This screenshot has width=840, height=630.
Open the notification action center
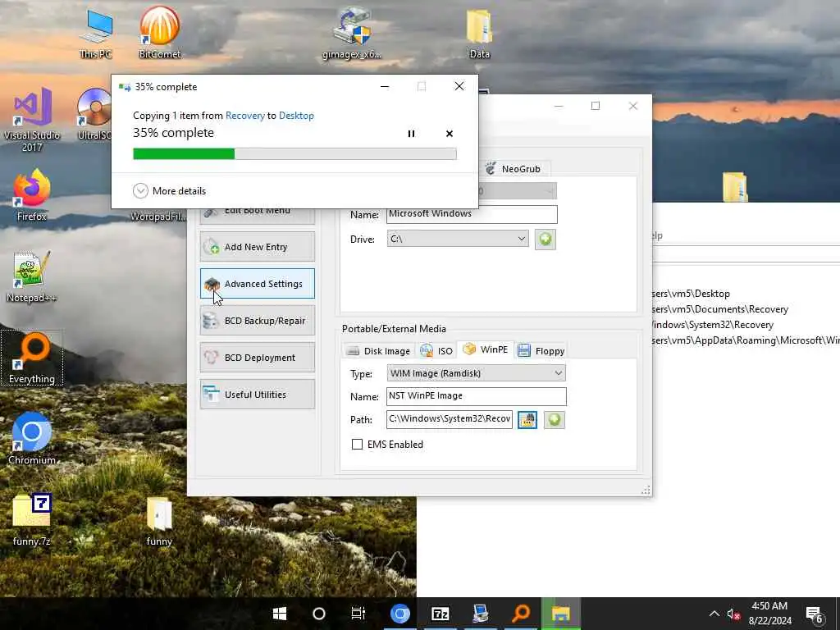coord(815,614)
